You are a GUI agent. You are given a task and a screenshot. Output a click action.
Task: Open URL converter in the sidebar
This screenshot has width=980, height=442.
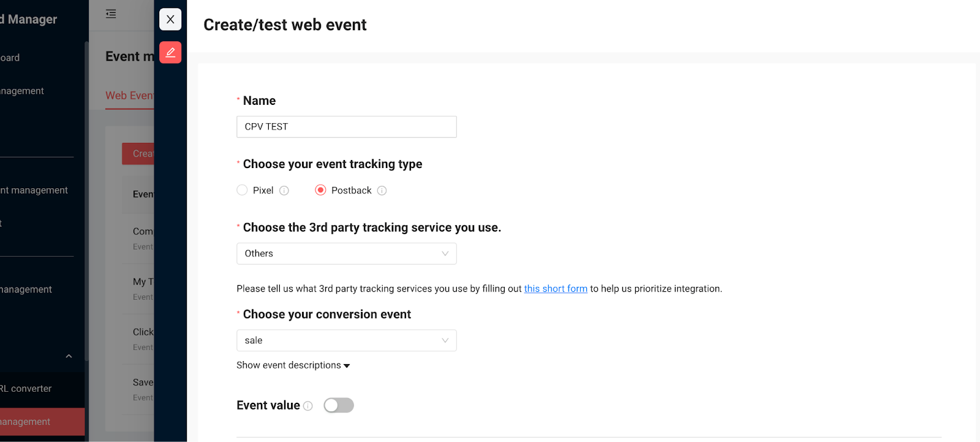(x=26, y=389)
